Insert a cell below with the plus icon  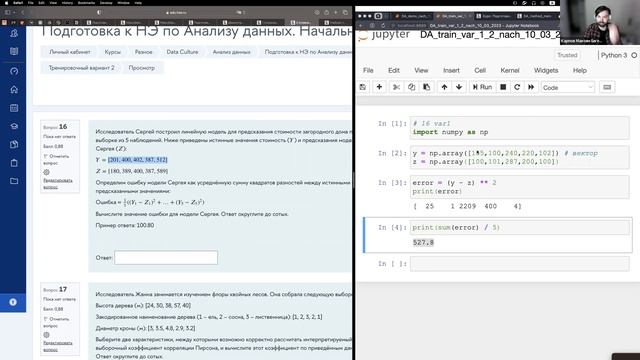pyautogui.click(x=379, y=87)
